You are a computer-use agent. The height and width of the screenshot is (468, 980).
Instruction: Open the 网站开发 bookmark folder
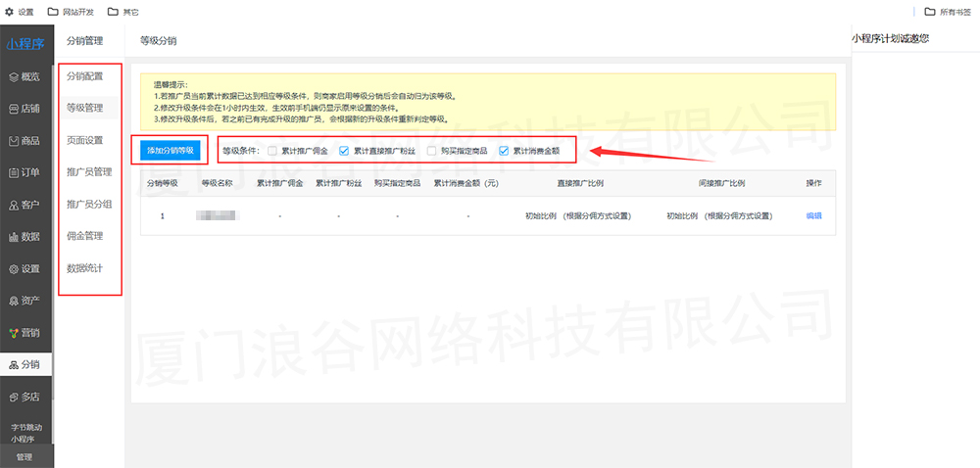69,12
